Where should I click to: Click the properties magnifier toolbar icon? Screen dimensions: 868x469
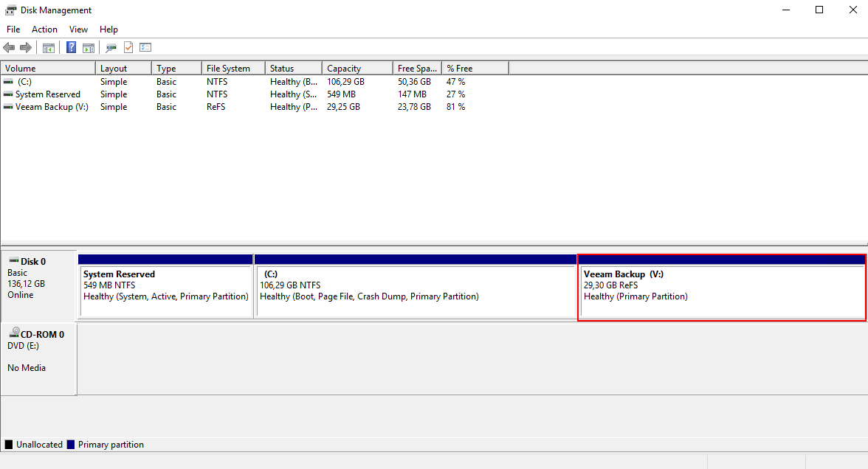tap(111, 46)
